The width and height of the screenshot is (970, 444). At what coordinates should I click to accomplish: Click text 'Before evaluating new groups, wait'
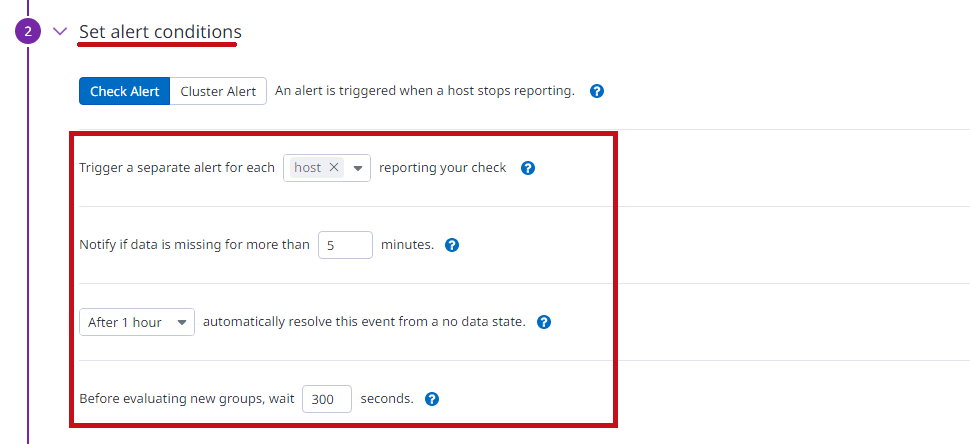click(x=186, y=399)
